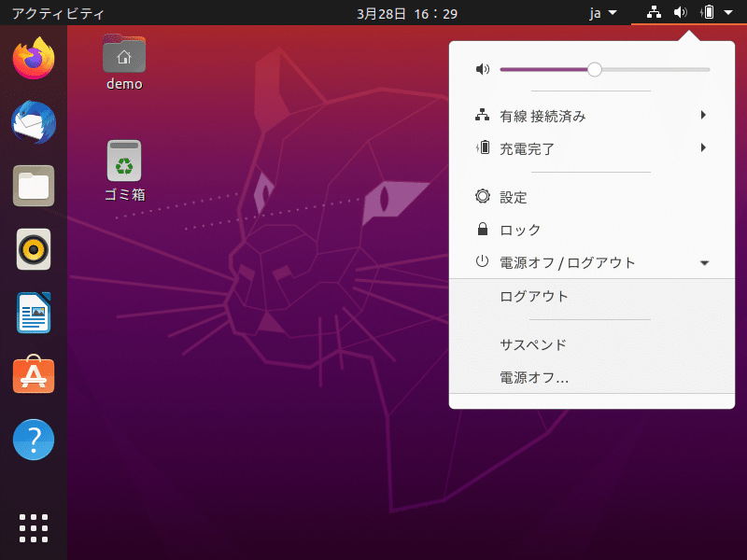Viewport: 747px width, 560px height.
Task: Open the ja input source dropdown
Action: (x=602, y=13)
